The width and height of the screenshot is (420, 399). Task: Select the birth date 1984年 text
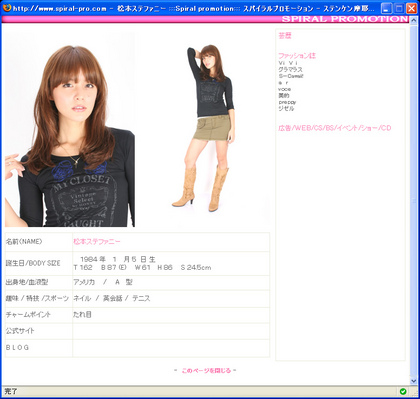[118, 259]
